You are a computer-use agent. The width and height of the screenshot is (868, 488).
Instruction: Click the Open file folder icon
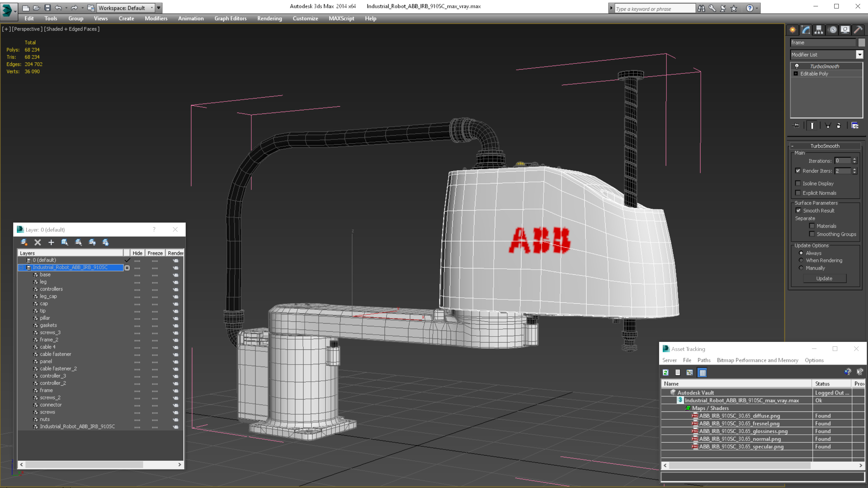tap(37, 8)
